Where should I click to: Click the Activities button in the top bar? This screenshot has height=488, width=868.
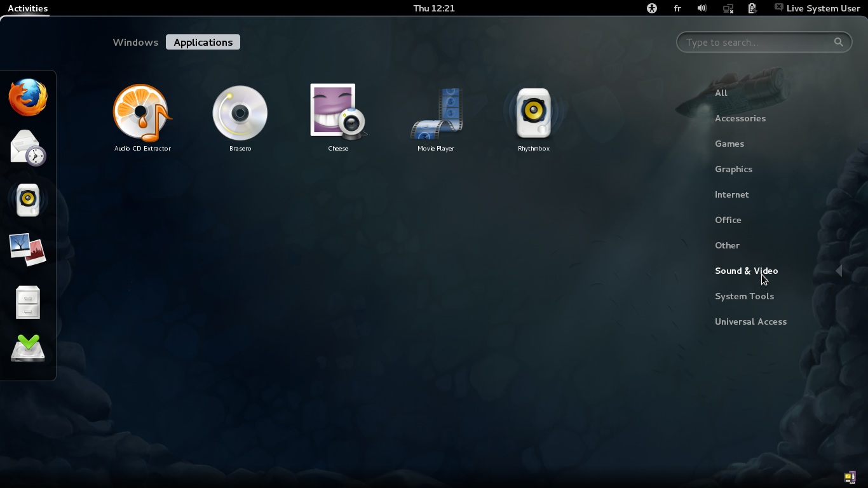28,8
